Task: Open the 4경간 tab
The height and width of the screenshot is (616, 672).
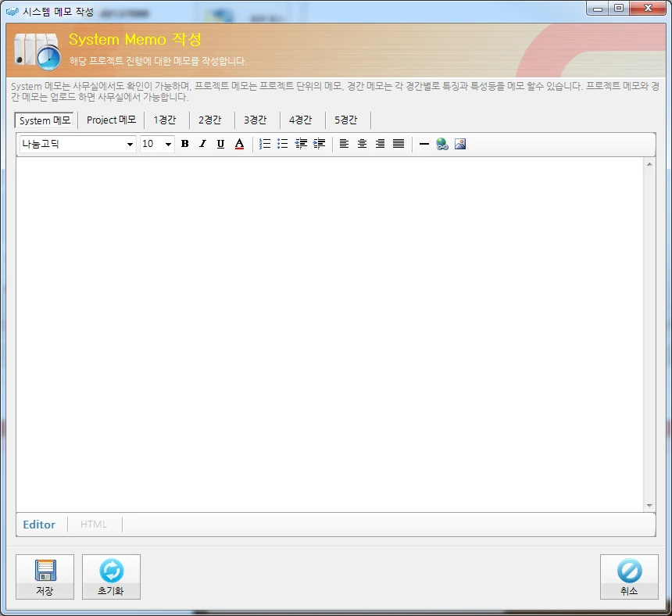Action: point(300,120)
